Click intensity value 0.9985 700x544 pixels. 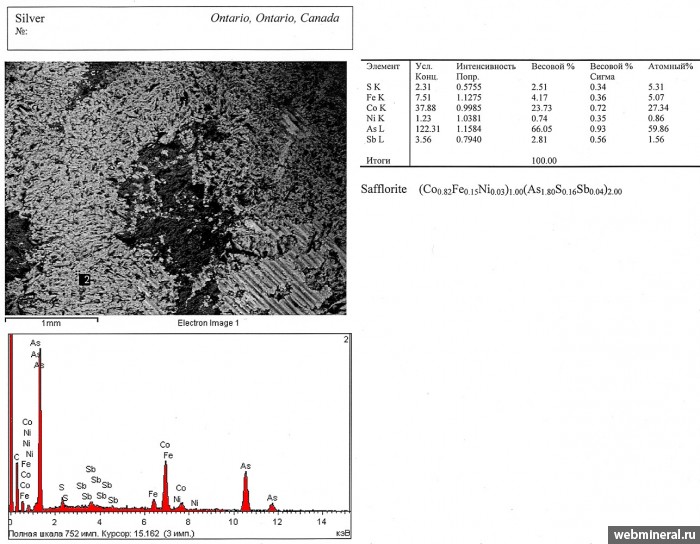469,108
